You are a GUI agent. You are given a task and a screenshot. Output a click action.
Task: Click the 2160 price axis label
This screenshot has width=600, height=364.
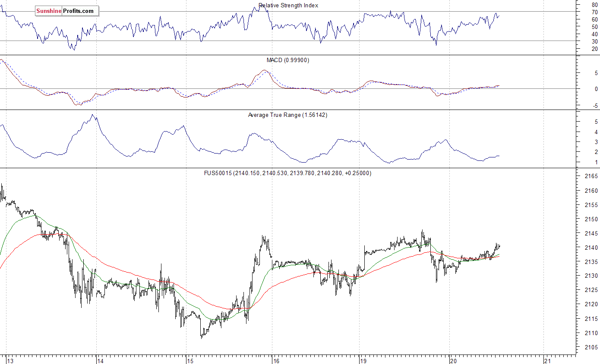pos(591,191)
